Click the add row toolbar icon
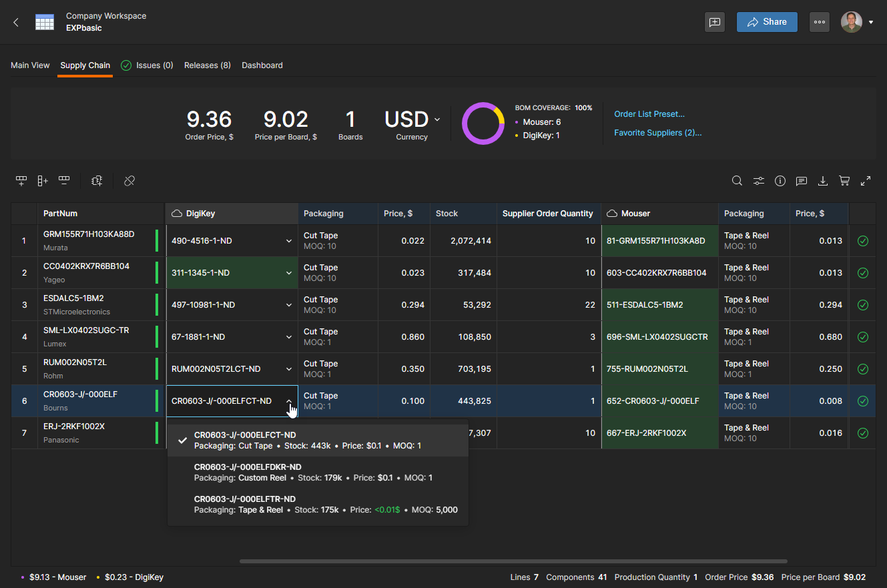 21,181
